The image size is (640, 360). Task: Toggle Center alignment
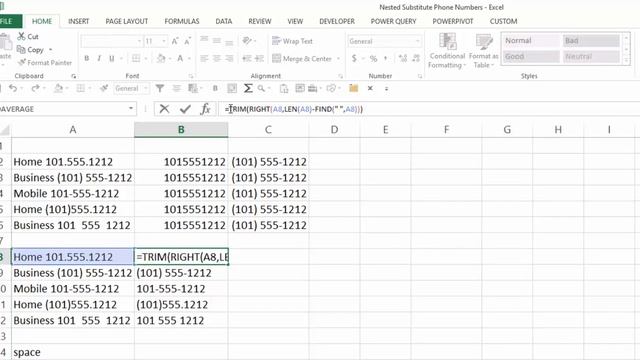[x=217, y=58]
